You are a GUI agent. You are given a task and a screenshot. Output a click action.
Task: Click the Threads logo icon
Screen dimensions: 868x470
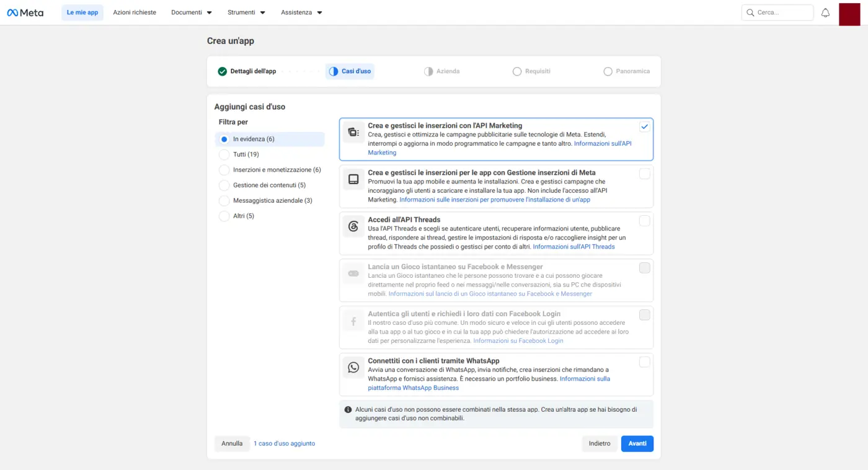pyautogui.click(x=353, y=226)
